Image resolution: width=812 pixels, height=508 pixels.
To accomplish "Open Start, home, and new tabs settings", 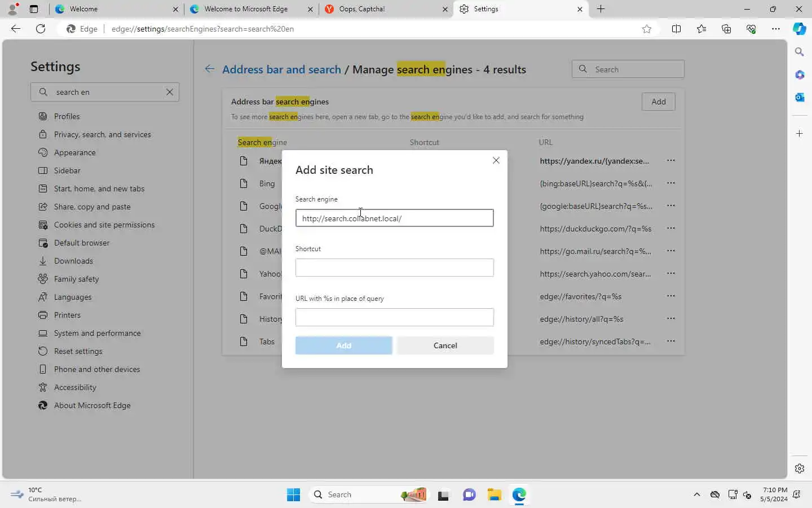I will [x=99, y=189].
